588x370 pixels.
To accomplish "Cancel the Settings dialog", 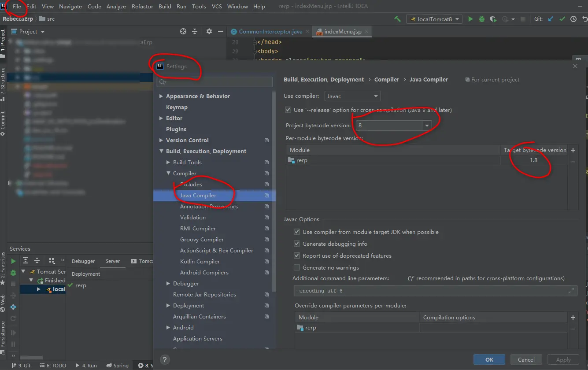I will click(526, 359).
